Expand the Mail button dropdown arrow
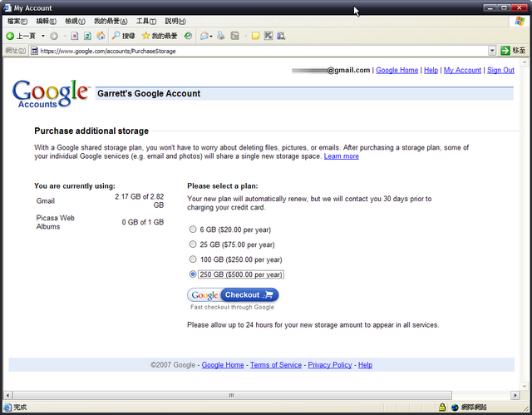The image size is (532, 415). pyautogui.click(x=211, y=36)
